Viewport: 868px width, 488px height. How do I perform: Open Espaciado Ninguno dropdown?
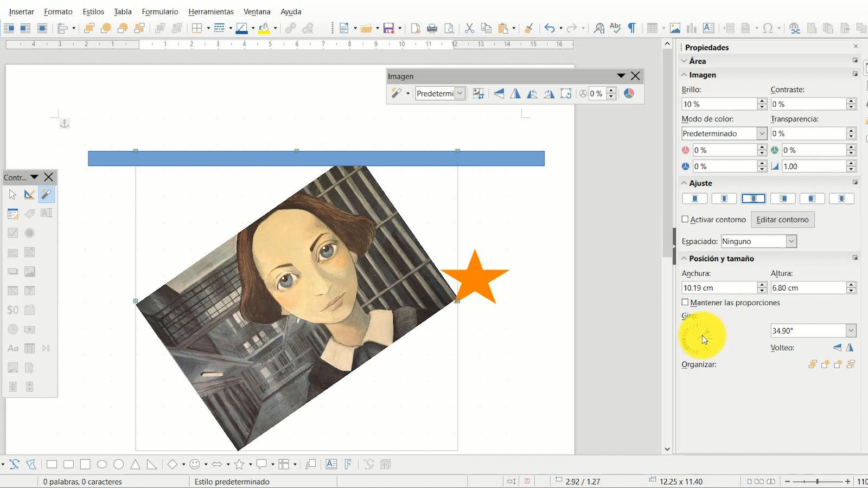coord(791,241)
